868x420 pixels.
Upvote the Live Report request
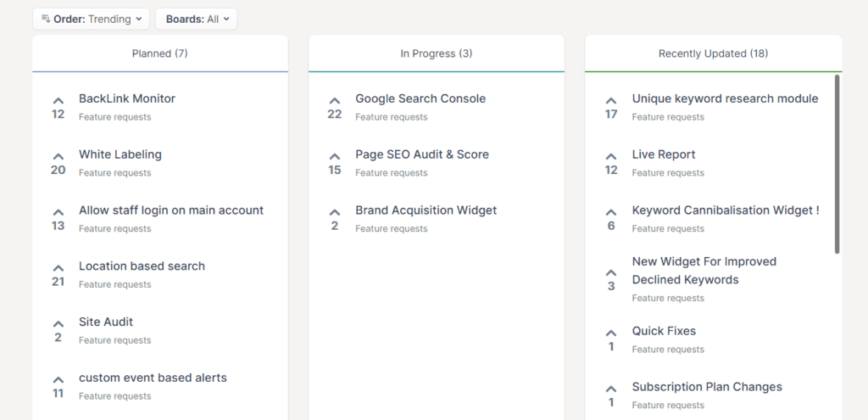click(x=611, y=158)
